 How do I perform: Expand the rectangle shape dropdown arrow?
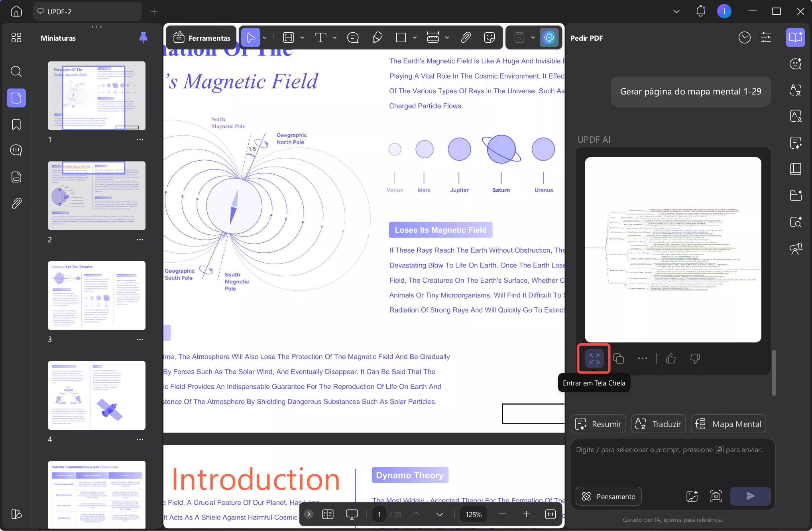tap(415, 38)
